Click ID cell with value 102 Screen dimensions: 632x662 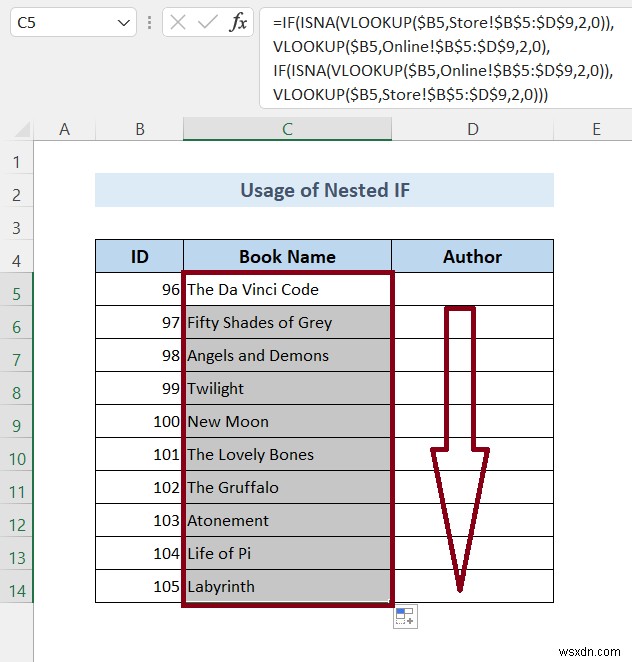point(139,487)
